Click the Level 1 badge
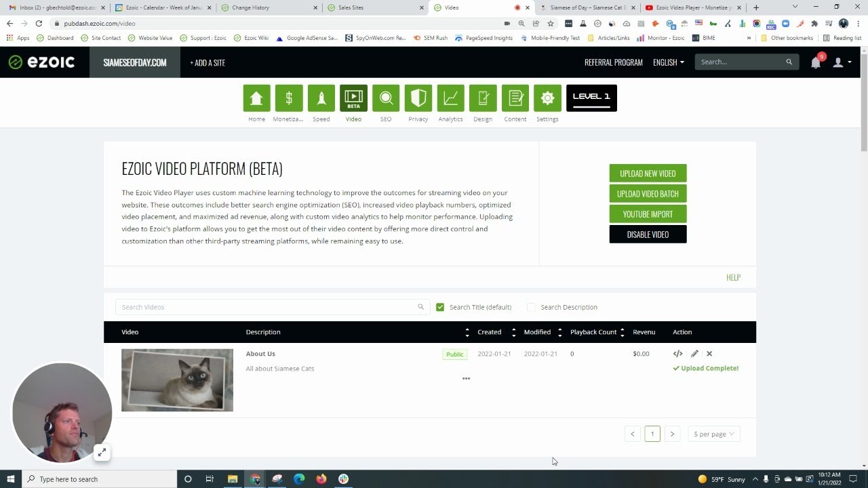868x488 pixels. click(x=591, y=98)
